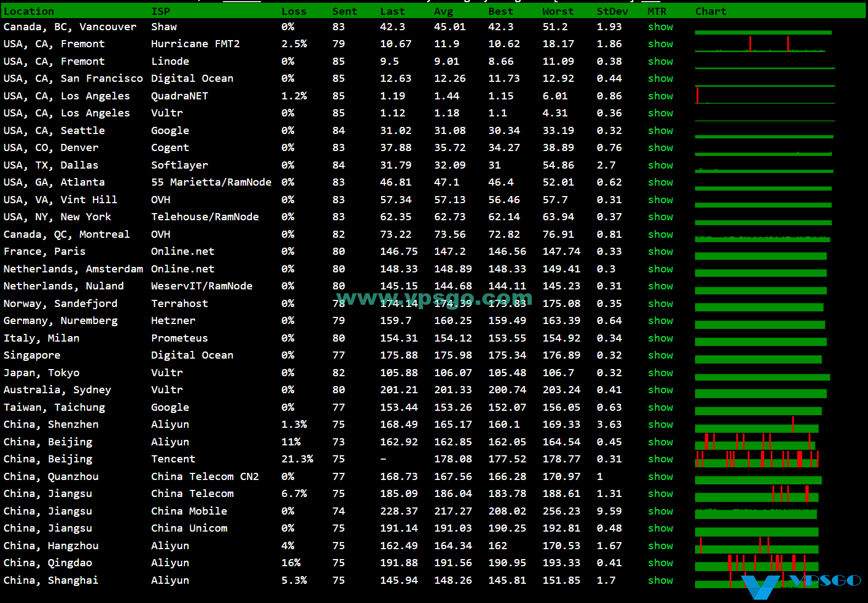This screenshot has height=603, width=868.
Task: Open show link for Amsterdam Online.net row
Action: [660, 269]
